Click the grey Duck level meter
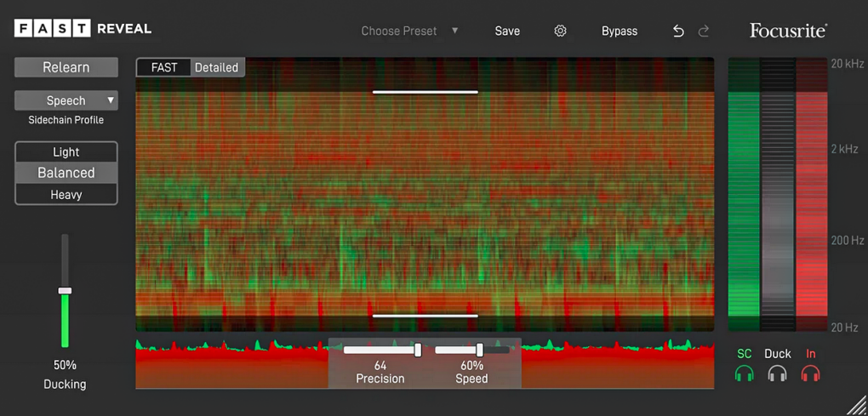The width and height of the screenshot is (868, 416). 778,194
